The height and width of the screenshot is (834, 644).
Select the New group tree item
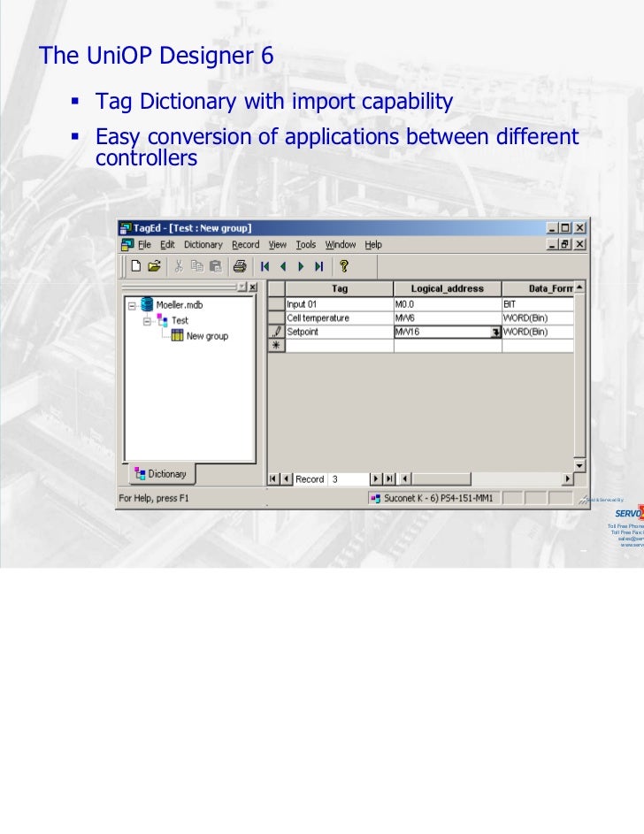pos(207,336)
